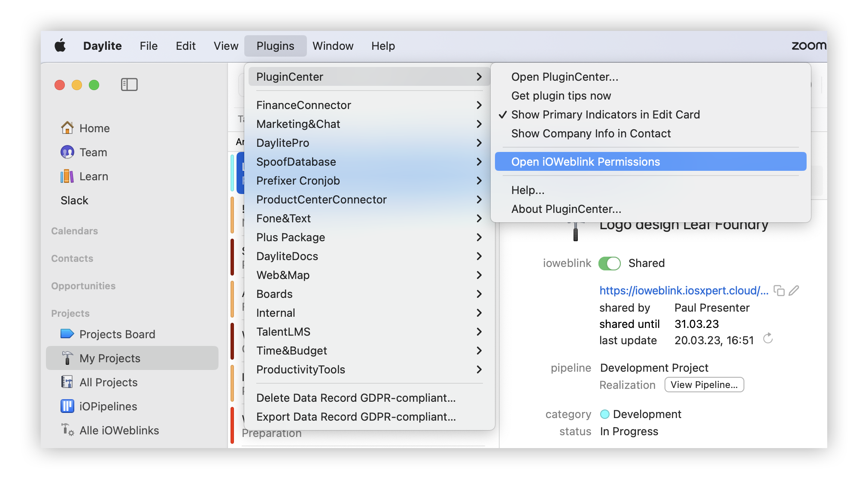Screen dimensions: 868x479
Task: Open the Boards plugin entry
Action: pos(370,294)
